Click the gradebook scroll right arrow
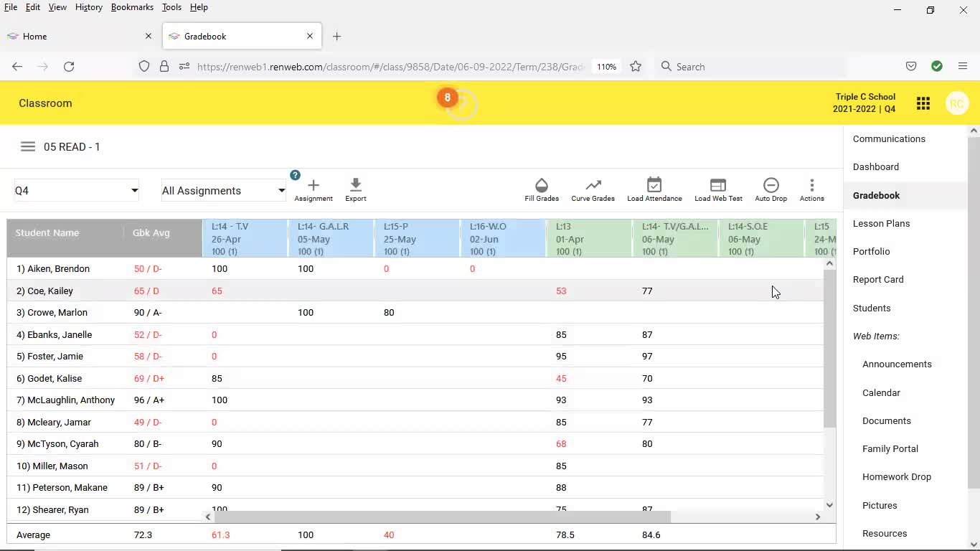 [817, 517]
